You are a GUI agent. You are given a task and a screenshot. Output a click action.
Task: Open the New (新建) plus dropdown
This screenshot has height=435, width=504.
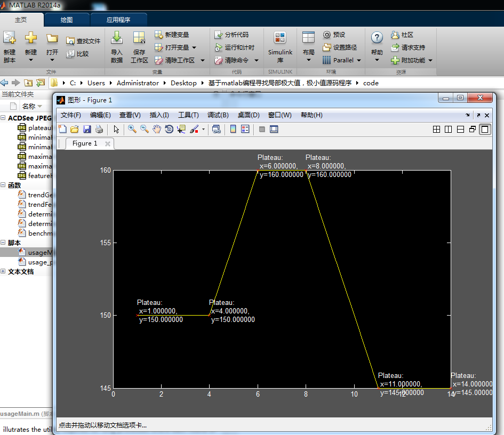pos(31,47)
